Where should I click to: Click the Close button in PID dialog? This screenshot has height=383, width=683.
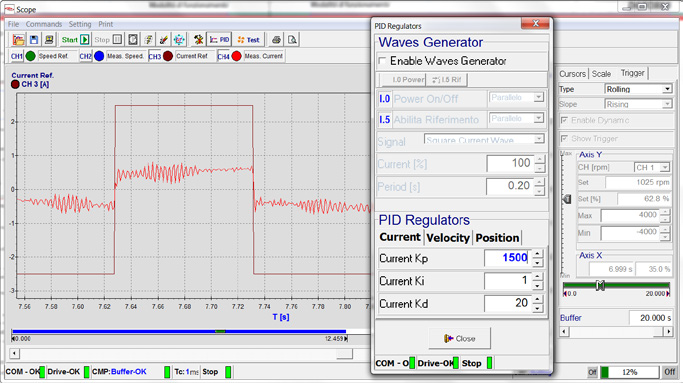pos(460,339)
